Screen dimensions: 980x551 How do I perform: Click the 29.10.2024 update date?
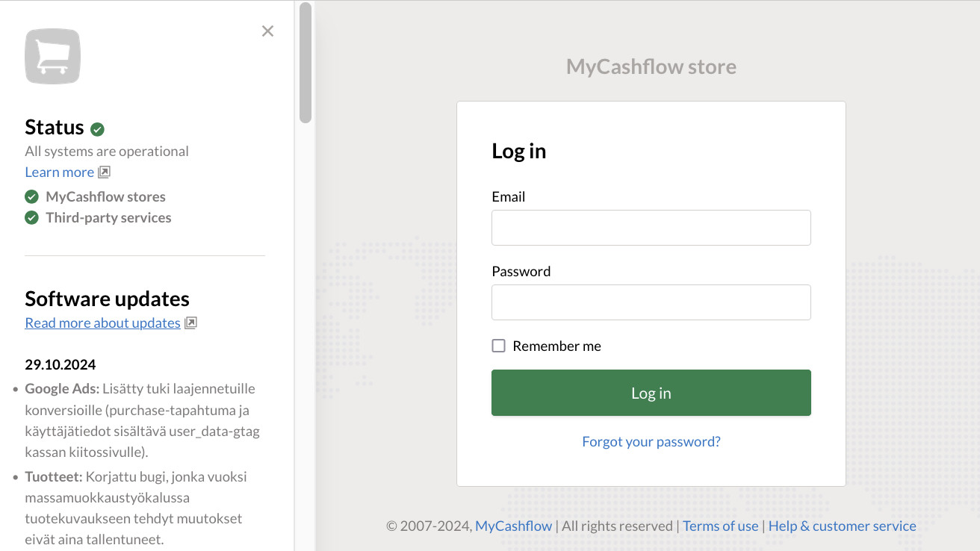[61, 364]
